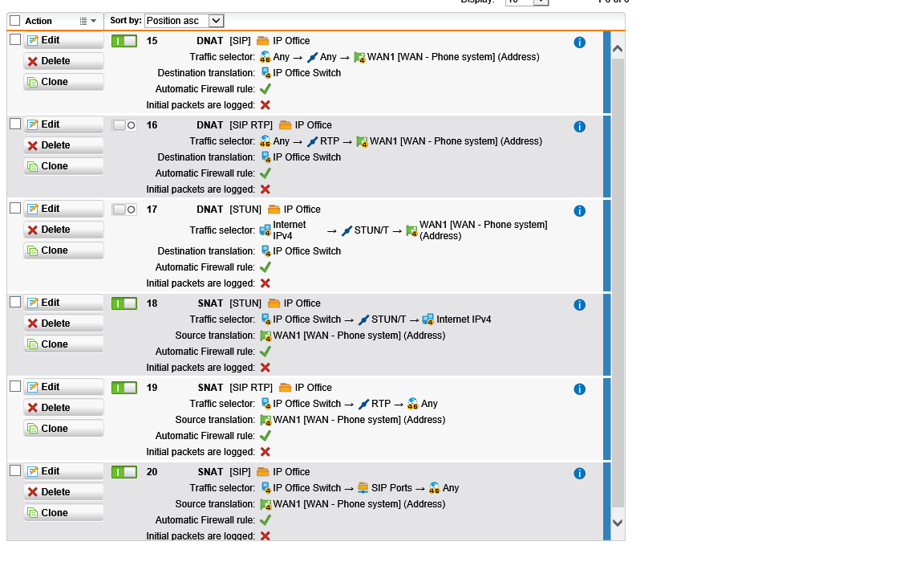This screenshot has width=924, height=578.
Task: Open Sort by Position asc dropdown
Action: (184, 21)
